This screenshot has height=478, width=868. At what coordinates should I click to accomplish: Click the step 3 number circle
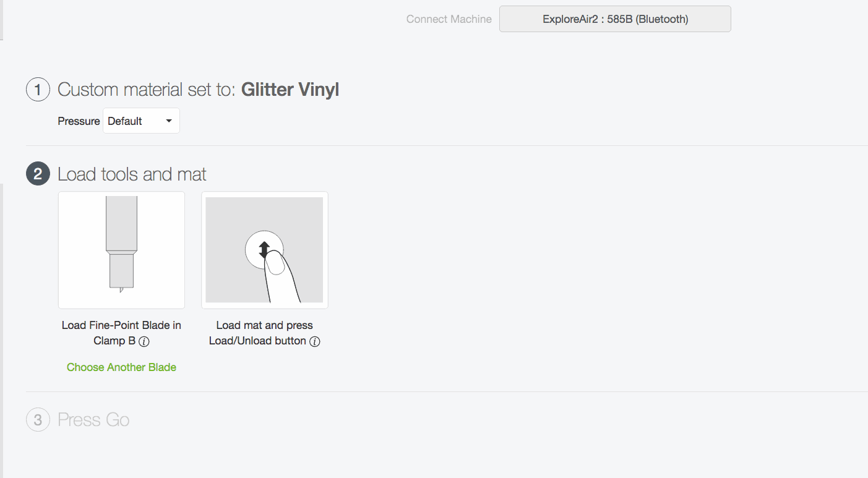[x=38, y=420]
